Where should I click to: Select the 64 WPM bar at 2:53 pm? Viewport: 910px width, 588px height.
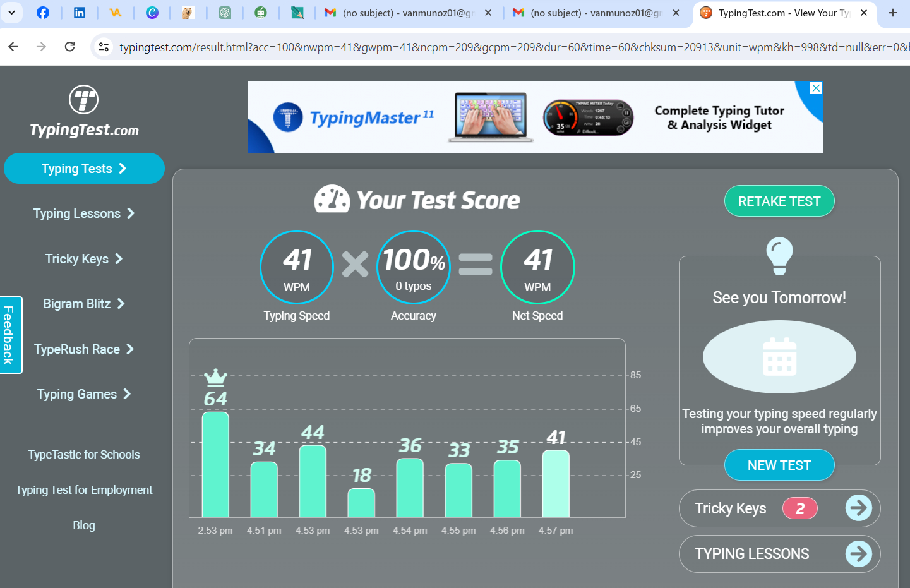(x=215, y=465)
